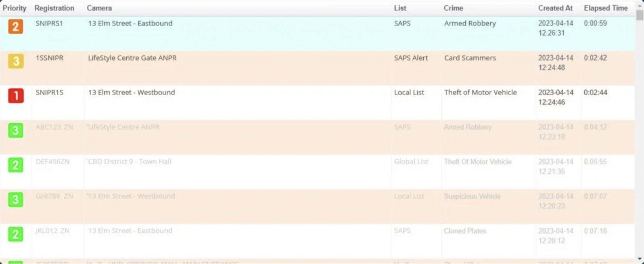Click '13 Elm Street - Westbound' in SNIPR1S row
Screen dimensions: 644x264
click(132, 92)
